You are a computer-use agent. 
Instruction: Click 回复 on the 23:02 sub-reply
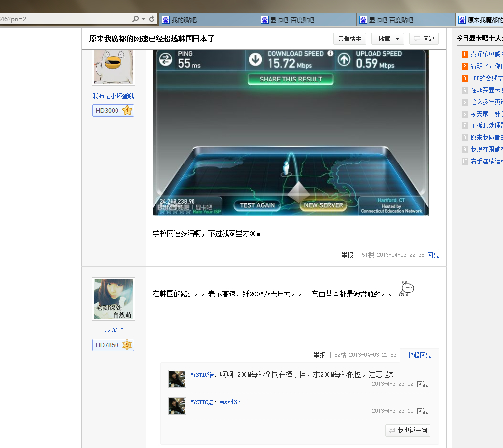423,384
